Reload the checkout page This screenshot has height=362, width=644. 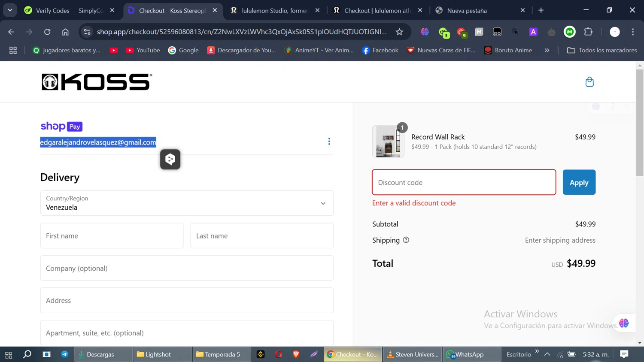pos(47,32)
